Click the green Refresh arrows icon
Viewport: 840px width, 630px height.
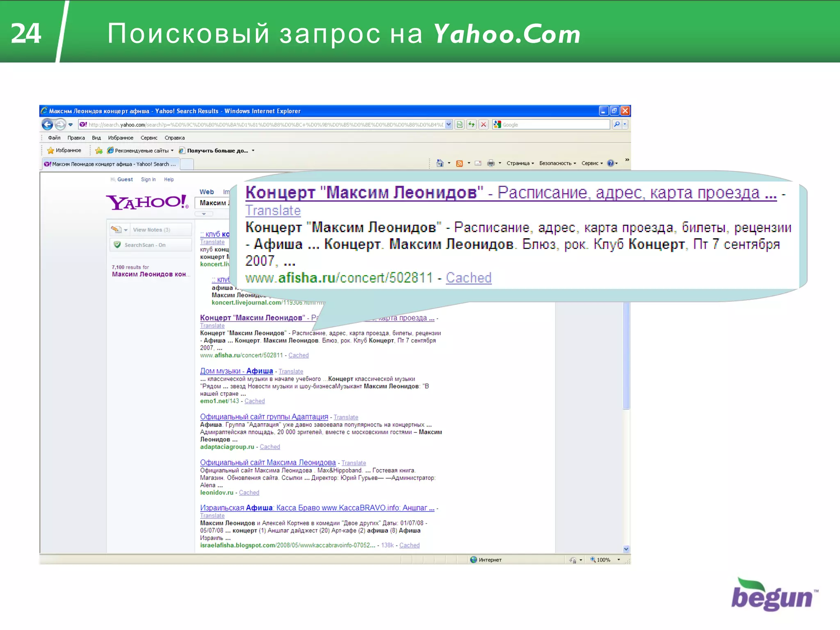[472, 125]
